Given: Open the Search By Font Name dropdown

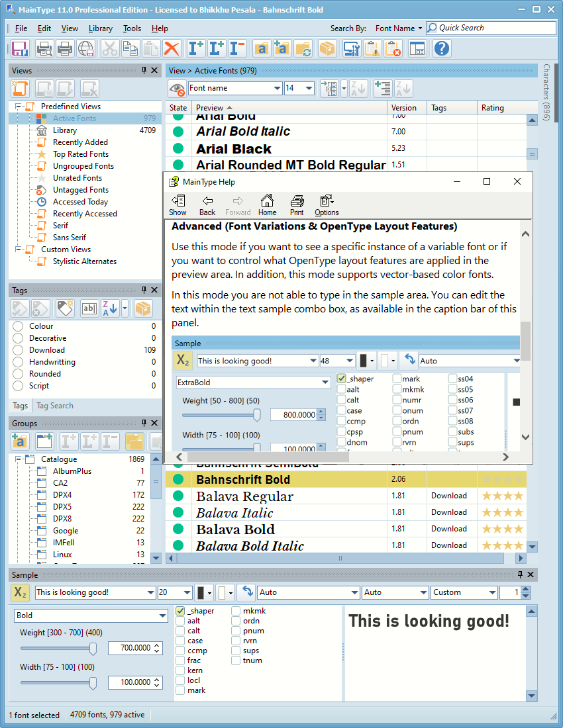Looking at the screenshot, I should click(399, 28).
